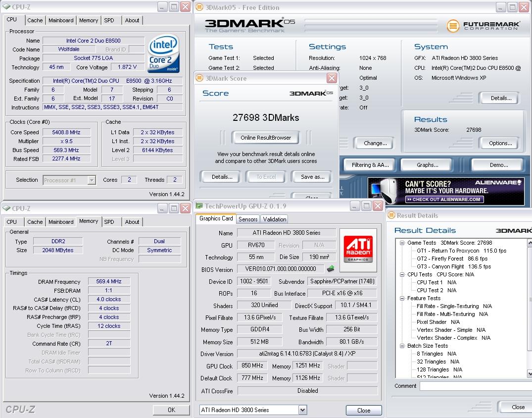
Task: Select Vertex Shader - Complex tree item
Action: click(x=454, y=338)
